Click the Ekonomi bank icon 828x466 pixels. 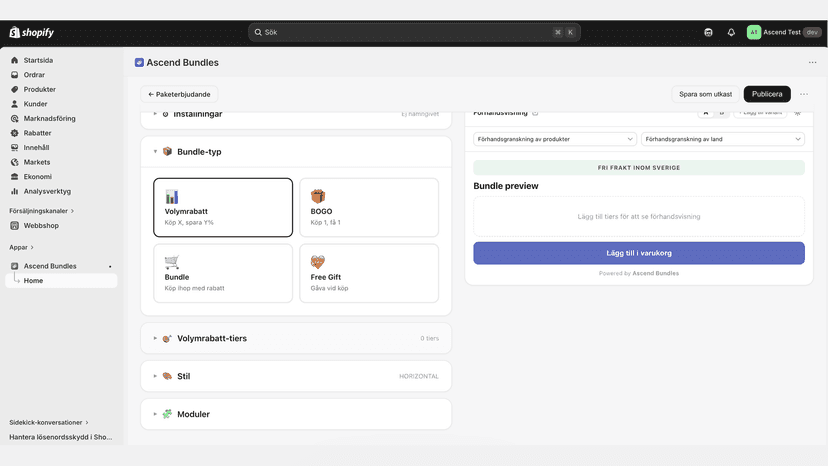[14, 176]
